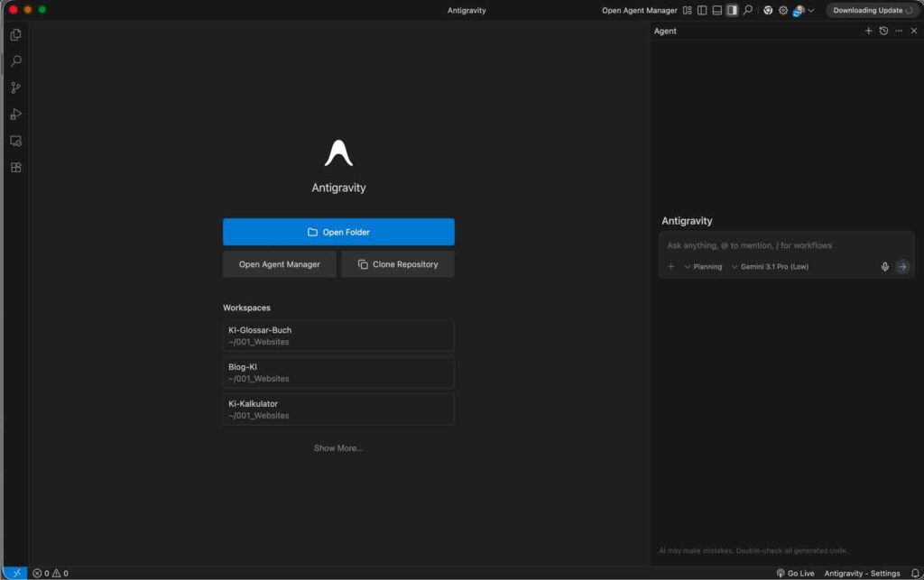
Task: Open Run and Debug view
Action: point(16,115)
